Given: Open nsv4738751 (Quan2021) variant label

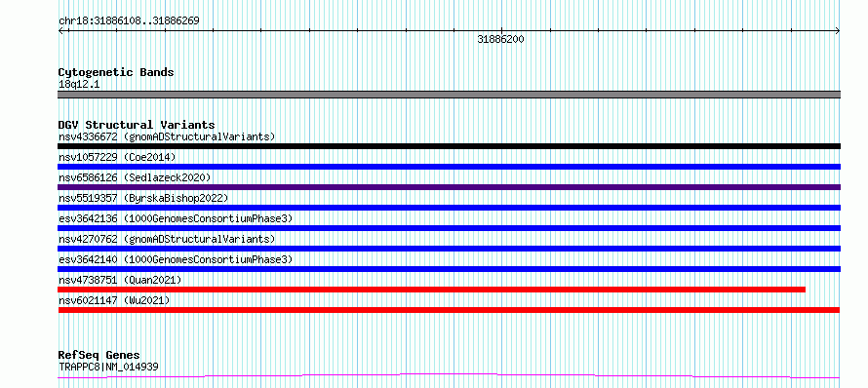Looking at the screenshot, I should coord(120,280).
